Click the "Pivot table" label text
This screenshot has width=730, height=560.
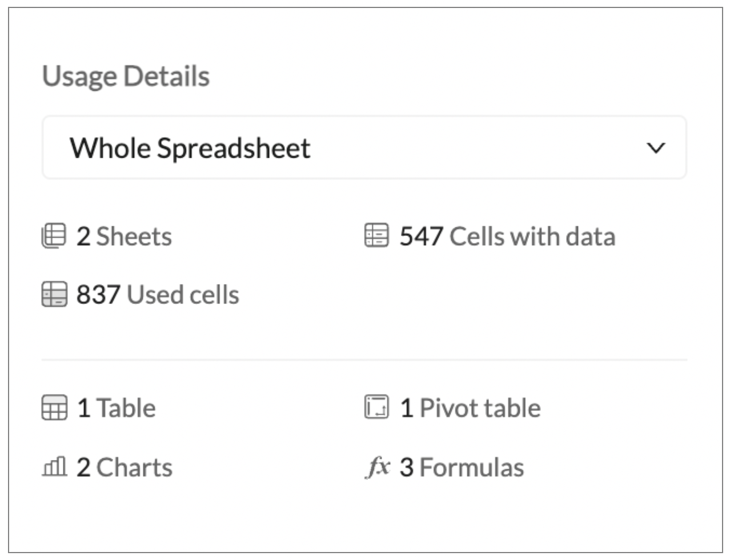pyautogui.click(x=480, y=409)
